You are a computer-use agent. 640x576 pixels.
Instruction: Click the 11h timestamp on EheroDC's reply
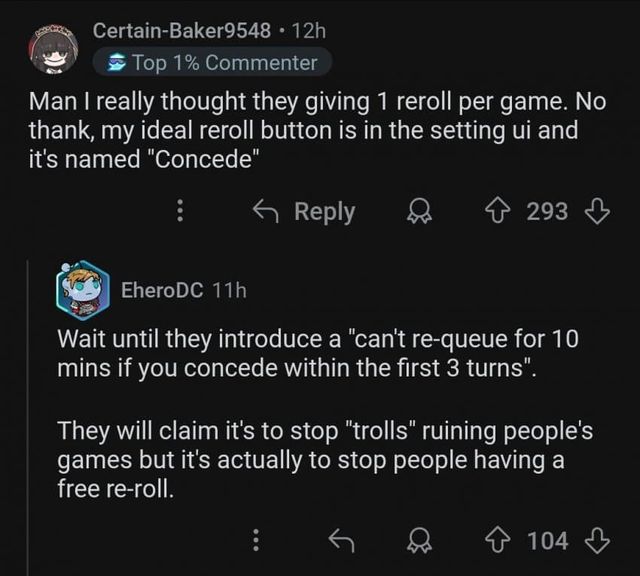pos(230,290)
